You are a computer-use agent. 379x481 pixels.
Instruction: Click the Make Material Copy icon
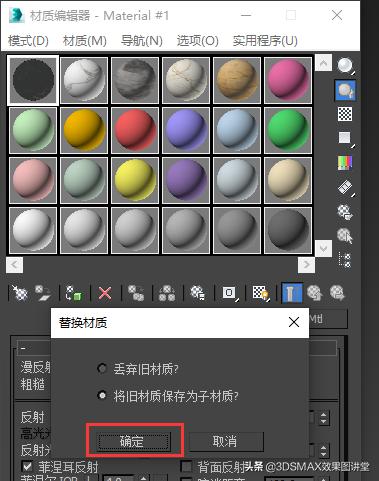point(136,293)
